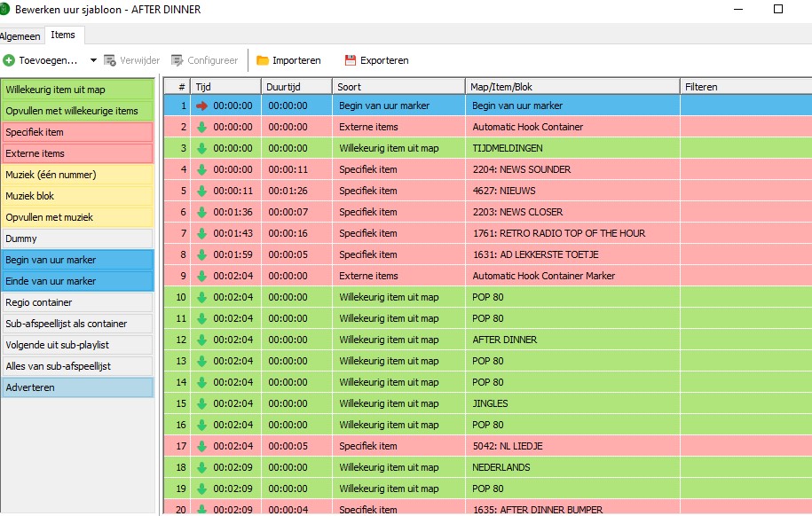The image size is (812, 516).
Task: Choose the Muziek blok item type
Action: pos(78,196)
